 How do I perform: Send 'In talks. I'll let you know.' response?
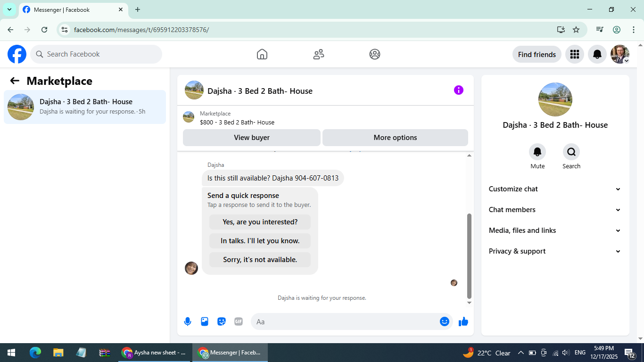point(260,241)
